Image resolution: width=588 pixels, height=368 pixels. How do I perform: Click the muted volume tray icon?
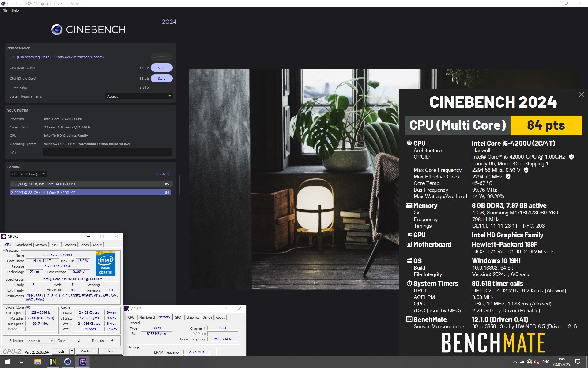tap(537, 362)
